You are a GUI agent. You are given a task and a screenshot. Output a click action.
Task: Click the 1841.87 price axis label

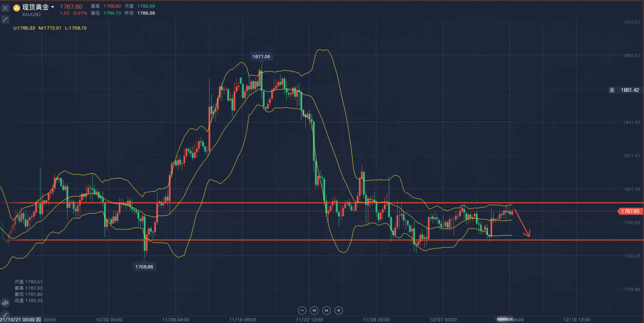coord(632,122)
